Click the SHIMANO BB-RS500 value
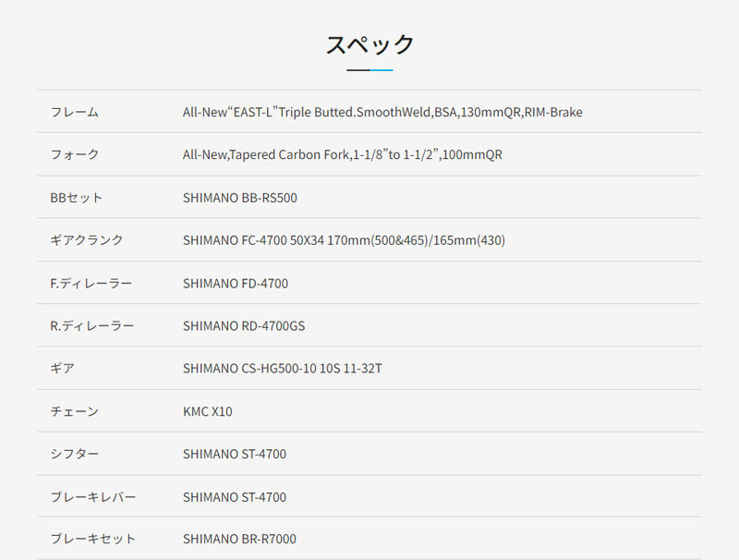 pos(240,198)
